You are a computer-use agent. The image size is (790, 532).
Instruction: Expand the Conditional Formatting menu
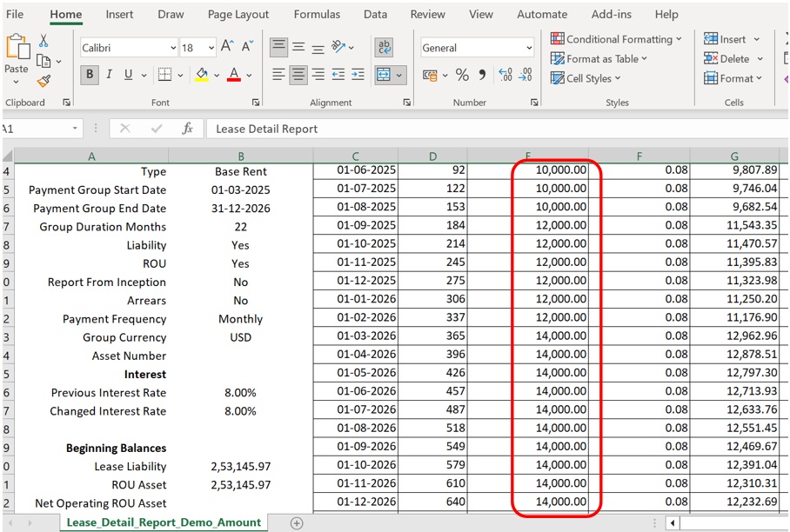[x=618, y=39]
